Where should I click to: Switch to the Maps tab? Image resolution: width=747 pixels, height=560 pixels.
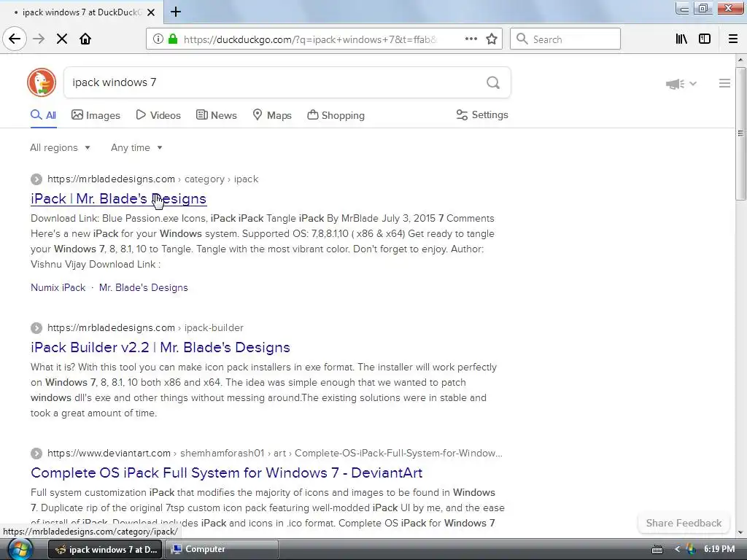[272, 115]
